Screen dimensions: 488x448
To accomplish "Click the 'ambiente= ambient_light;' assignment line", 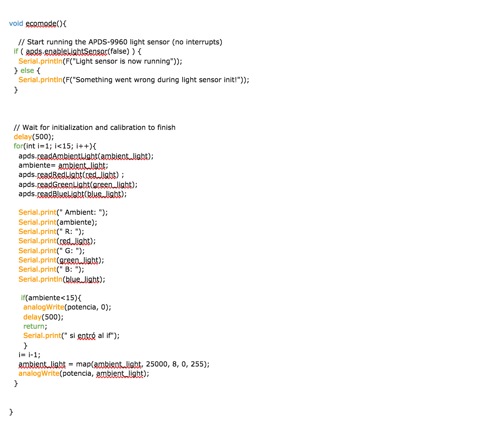I will [63, 165].
